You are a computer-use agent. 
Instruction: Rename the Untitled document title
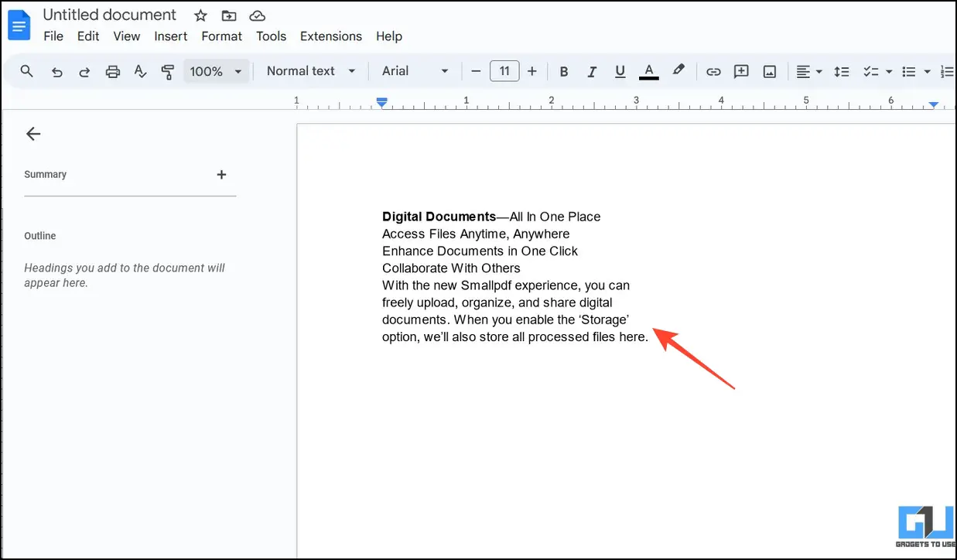(x=110, y=15)
